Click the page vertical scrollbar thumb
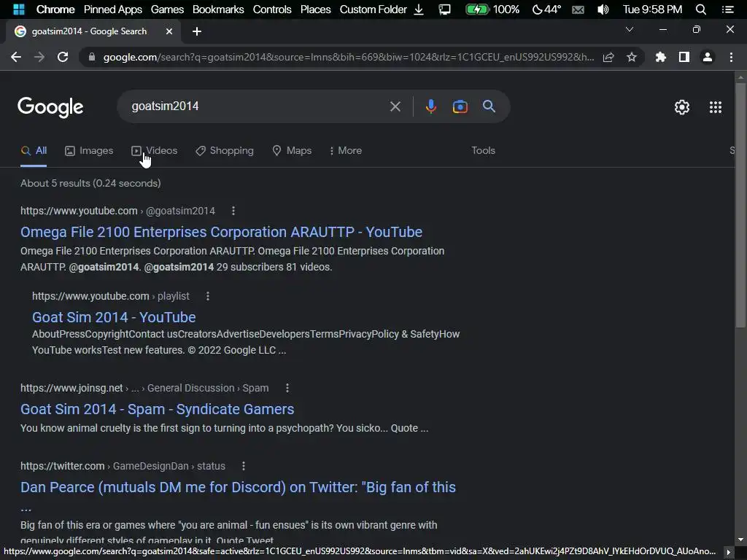The width and height of the screenshot is (747, 560). pyautogui.click(x=740, y=205)
